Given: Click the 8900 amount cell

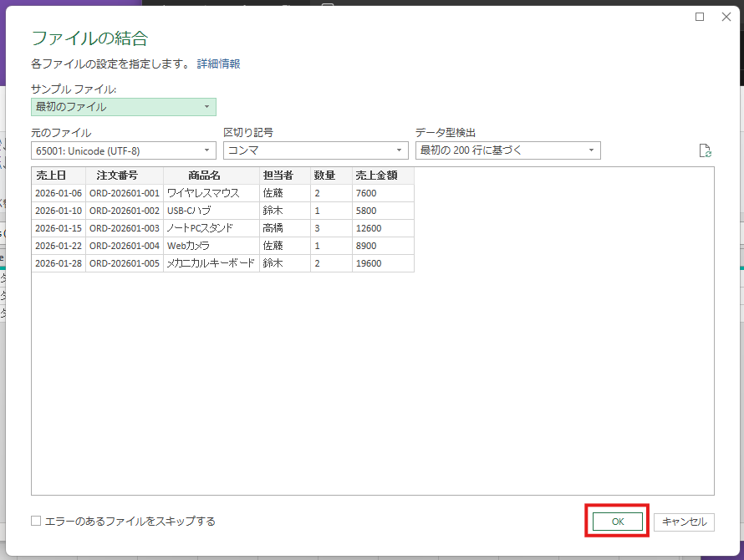Looking at the screenshot, I should [383, 246].
